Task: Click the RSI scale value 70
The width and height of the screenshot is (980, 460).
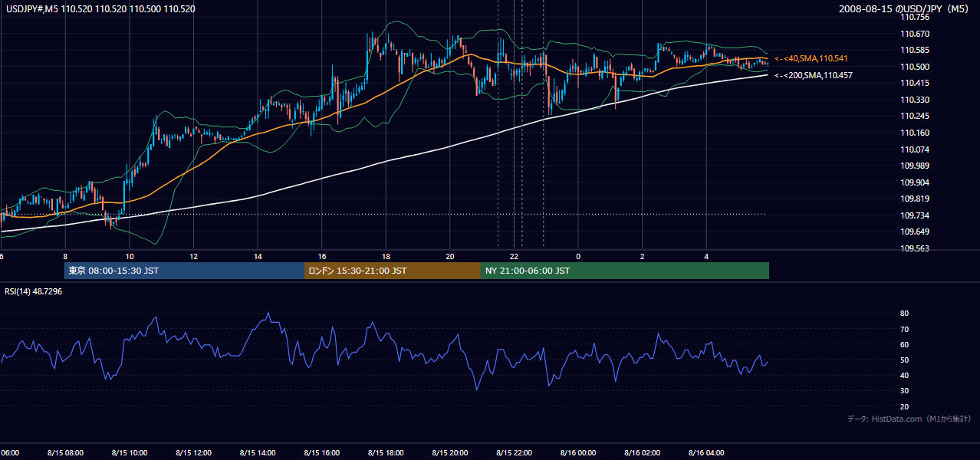Action: [904, 329]
